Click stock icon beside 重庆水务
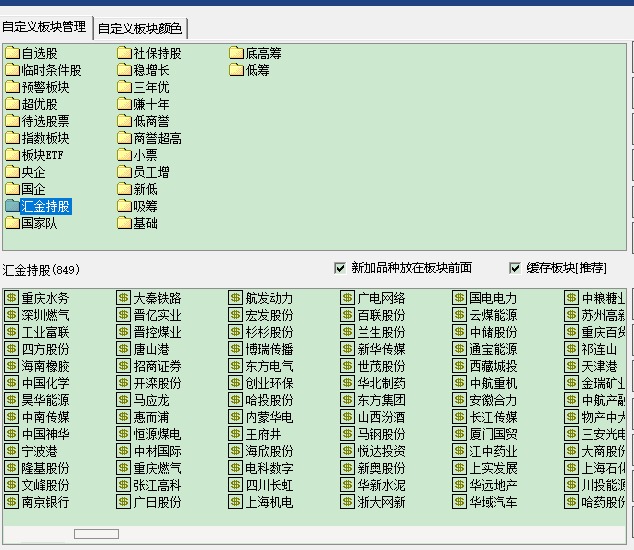The width and height of the screenshot is (634, 550). (12, 298)
